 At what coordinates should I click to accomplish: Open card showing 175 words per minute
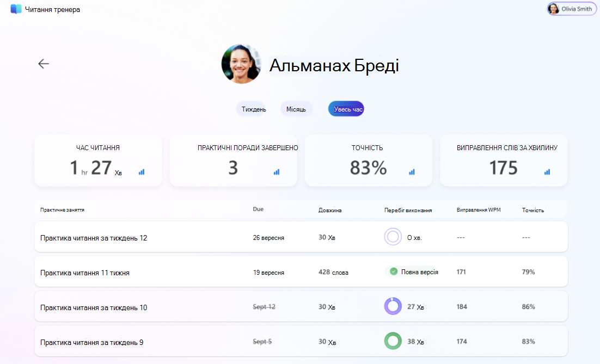[504, 160]
